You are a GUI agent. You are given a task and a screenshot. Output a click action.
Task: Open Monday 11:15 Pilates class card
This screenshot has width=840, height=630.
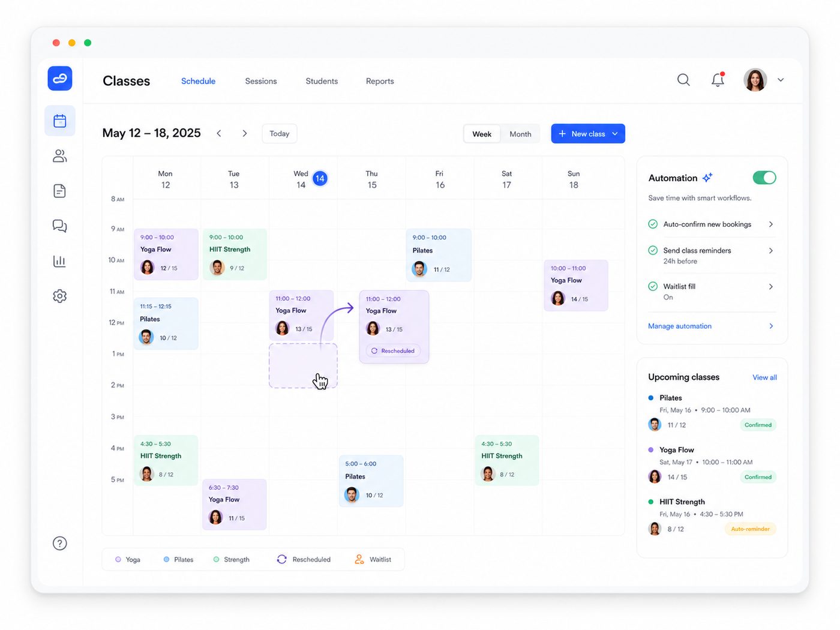click(166, 323)
